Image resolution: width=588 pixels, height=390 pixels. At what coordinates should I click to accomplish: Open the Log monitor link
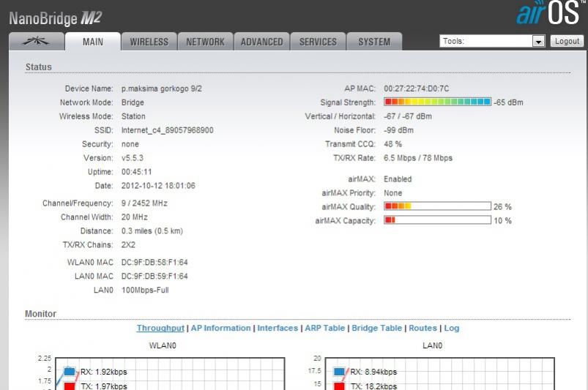[452, 328]
